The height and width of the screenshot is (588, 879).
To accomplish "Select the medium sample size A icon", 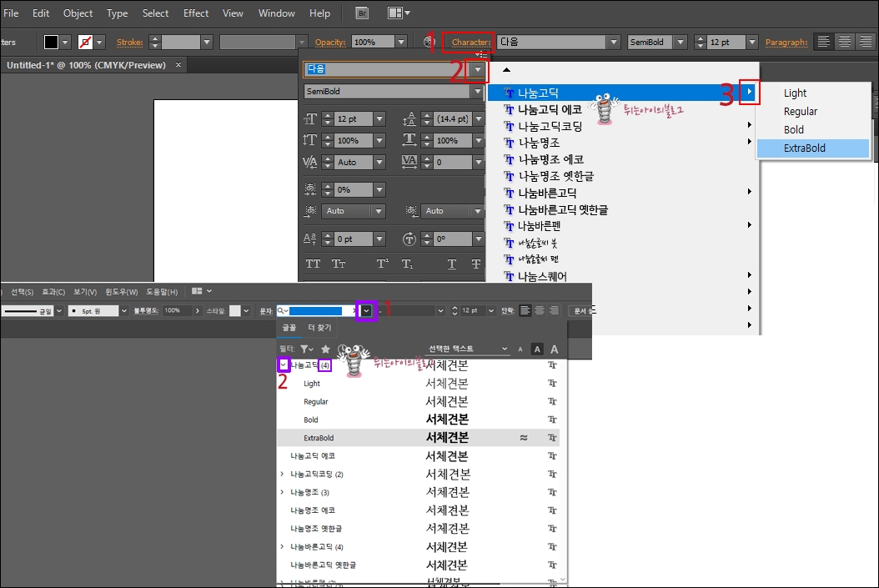I will (537, 349).
